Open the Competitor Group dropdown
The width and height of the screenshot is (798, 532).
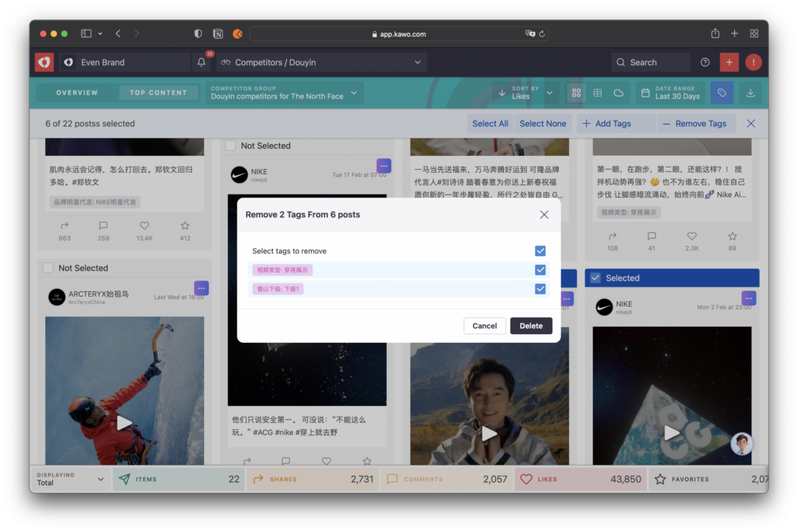(285, 93)
